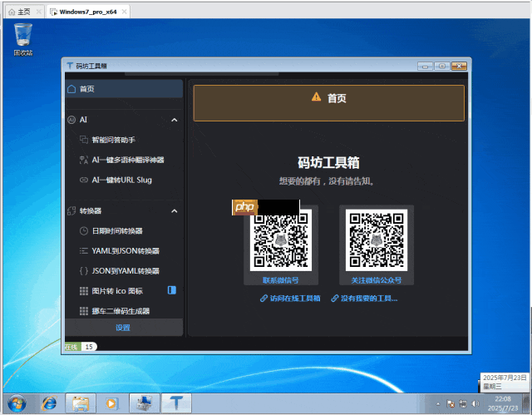Open Windows Explorer folder taskbar icon
The width and height of the screenshot is (532, 415).
(81, 403)
